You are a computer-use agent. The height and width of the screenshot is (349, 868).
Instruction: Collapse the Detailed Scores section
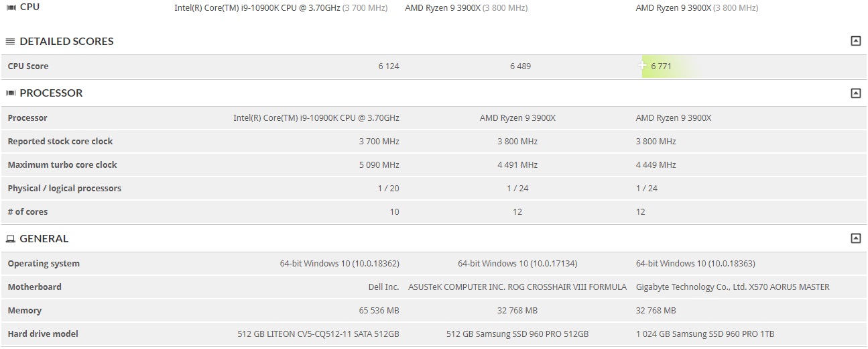855,42
